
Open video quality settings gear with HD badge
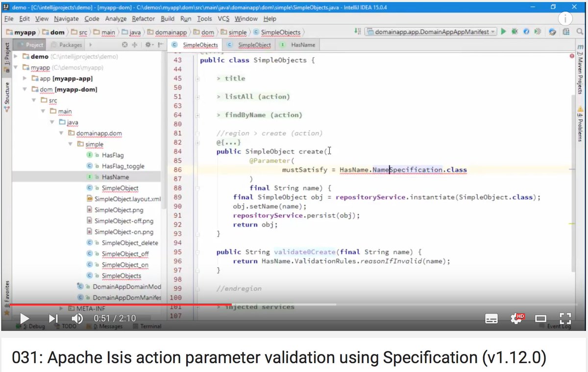pyautogui.click(x=516, y=319)
